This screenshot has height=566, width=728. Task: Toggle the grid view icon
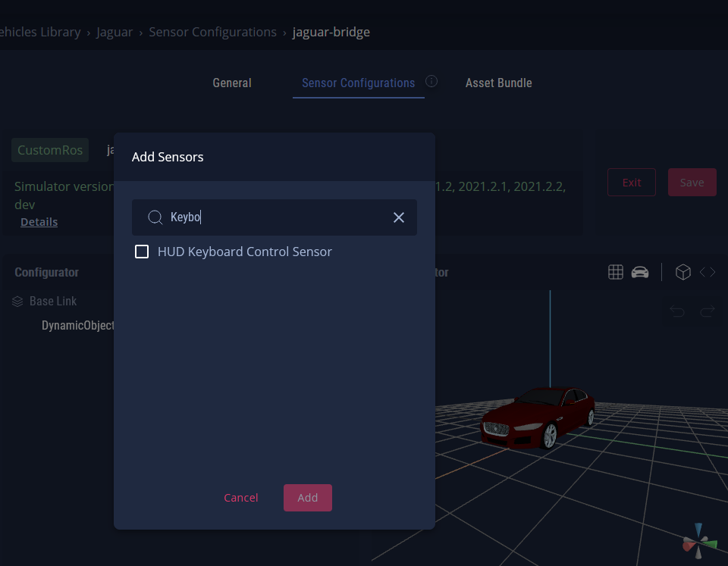click(x=615, y=272)
